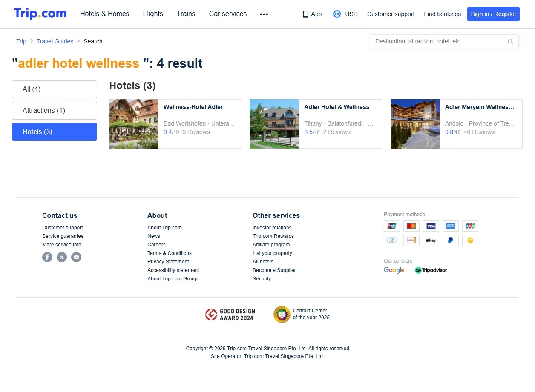Click the App phone icon
The image size is (535, 392).
tap(305, 14)
